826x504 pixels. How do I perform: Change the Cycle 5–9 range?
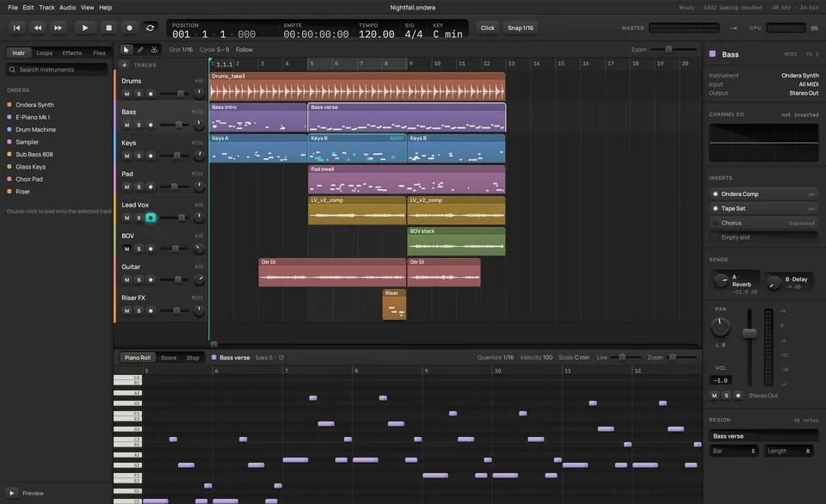214,50
